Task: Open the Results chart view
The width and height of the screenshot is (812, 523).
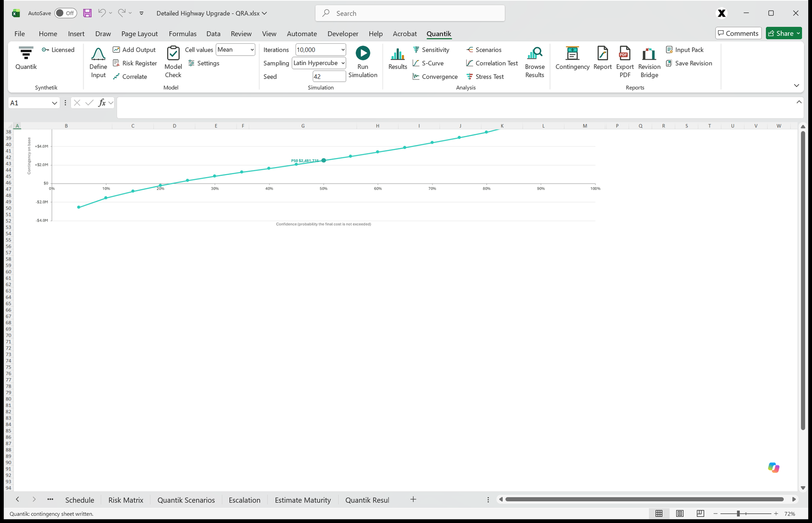Action: point(397,59)
